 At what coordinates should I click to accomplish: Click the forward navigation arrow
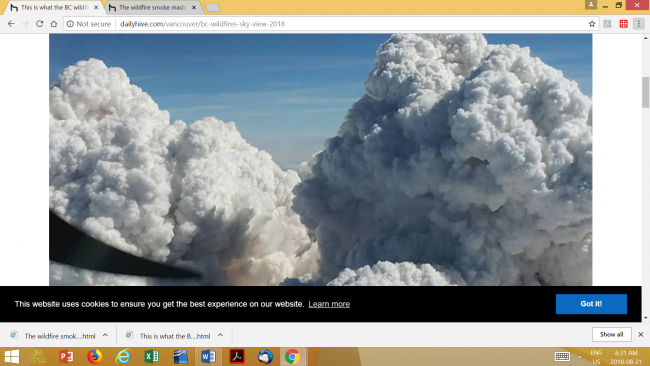[x=25, y=24]
